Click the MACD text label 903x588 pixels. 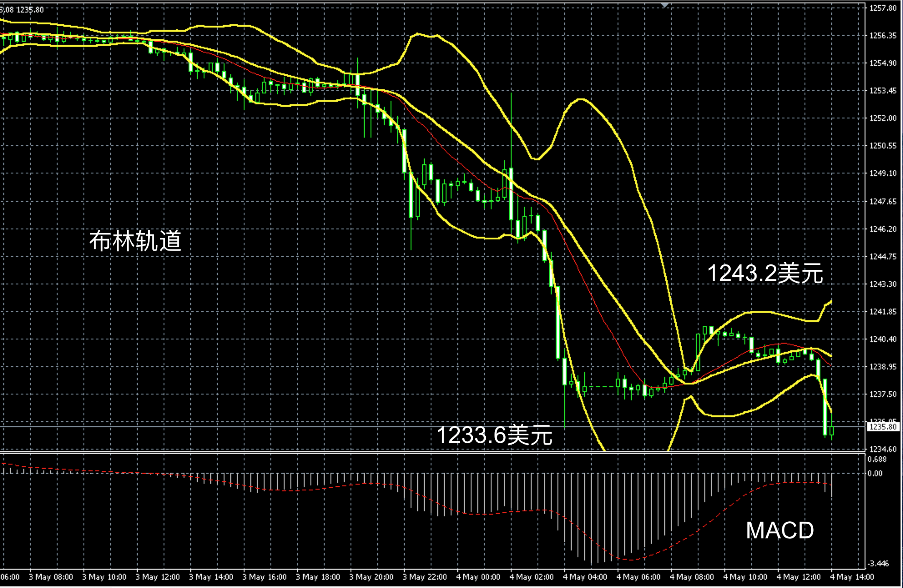(x=779, y=530)
